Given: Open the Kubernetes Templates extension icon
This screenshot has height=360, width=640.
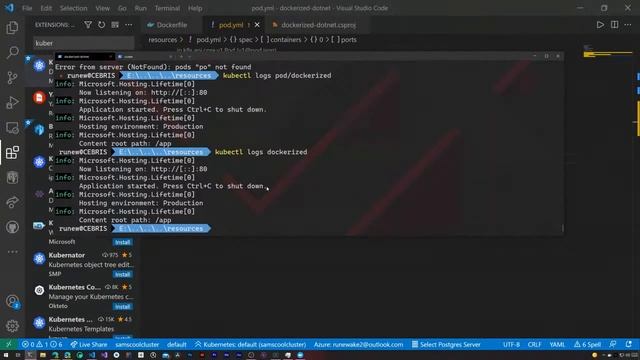Looking at the screenshot, I should [x=39, y=322].
